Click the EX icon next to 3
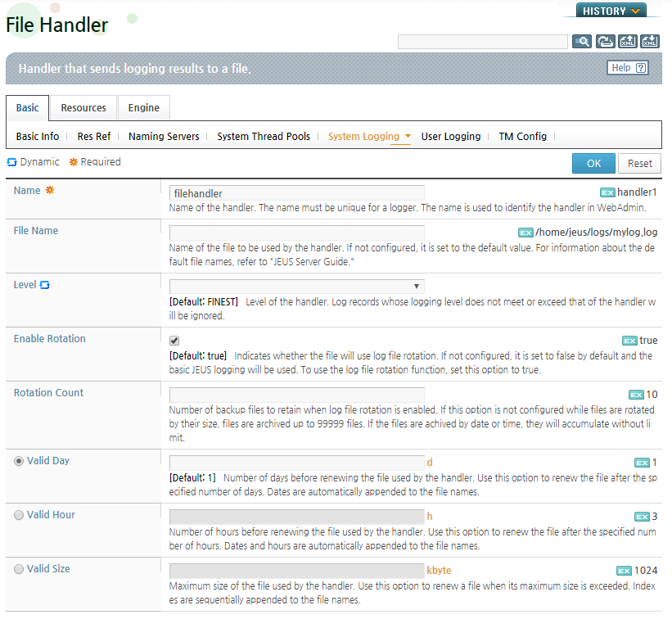Image resolution: width=672 pixels, height=619 pixels. point(642,517)
